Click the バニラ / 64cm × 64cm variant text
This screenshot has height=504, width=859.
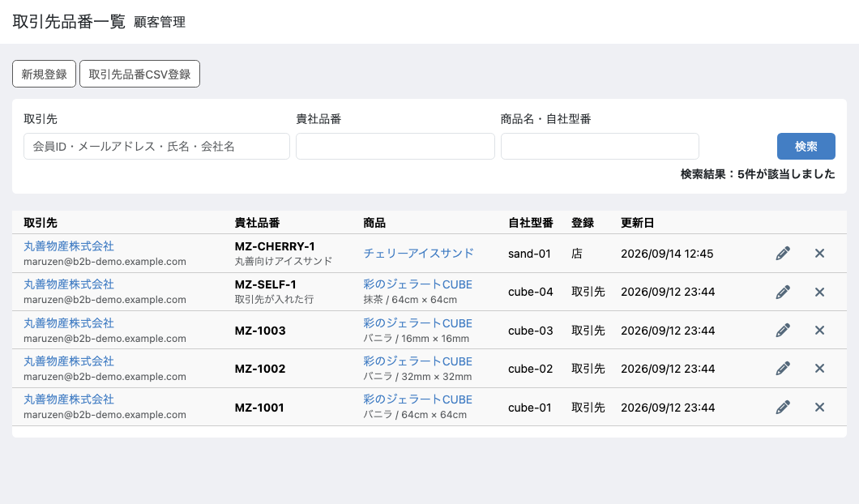(x=415, y=415)
